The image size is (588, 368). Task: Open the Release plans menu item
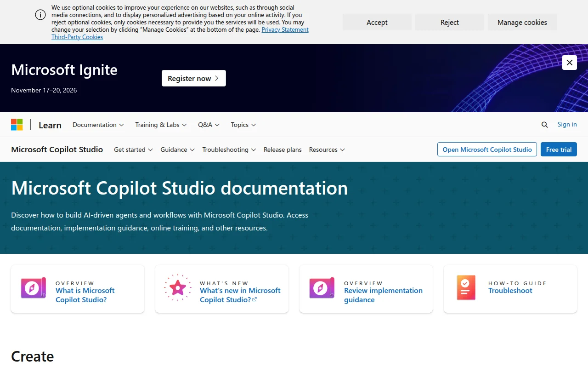click(283, 149)
